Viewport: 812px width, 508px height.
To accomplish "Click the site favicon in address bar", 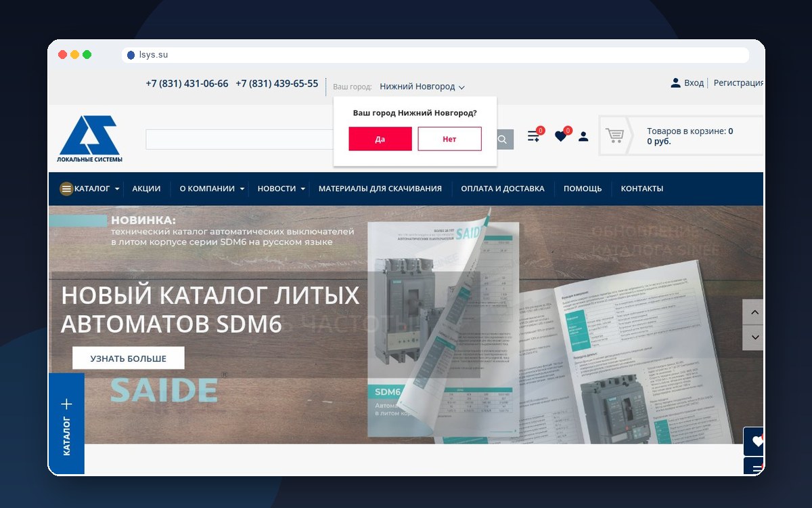I will click(131, 56).
